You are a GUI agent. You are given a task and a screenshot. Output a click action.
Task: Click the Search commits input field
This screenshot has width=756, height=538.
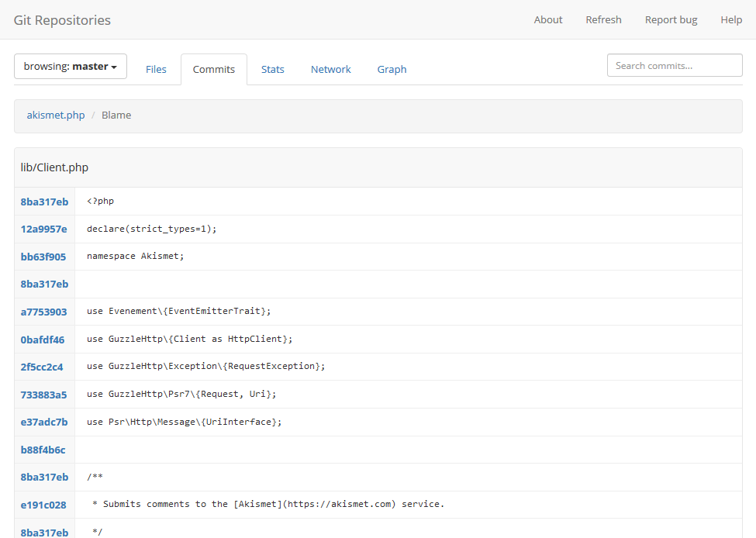click(675, 66)
